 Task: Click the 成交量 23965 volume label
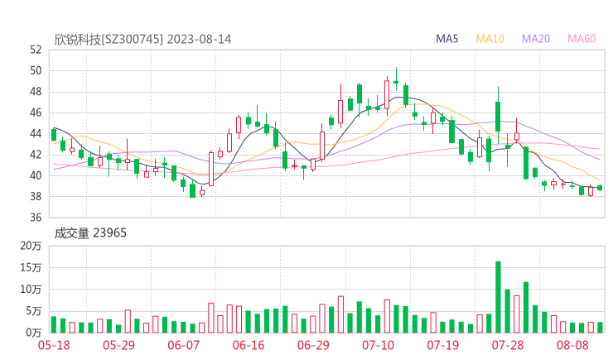click(90, 233)
